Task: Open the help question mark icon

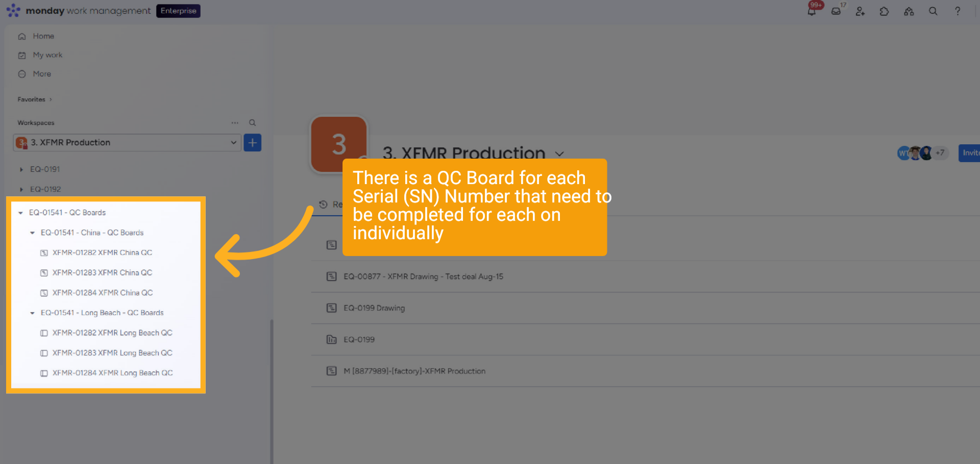Action: 958,11
